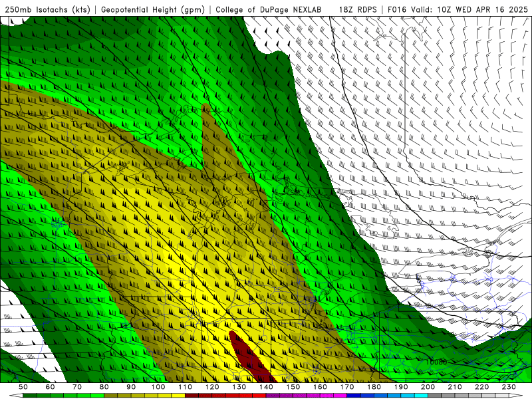This screenshot has height=399, width=532.
Task: Click the 60 value on the color scale
Action: pos(50,387)
